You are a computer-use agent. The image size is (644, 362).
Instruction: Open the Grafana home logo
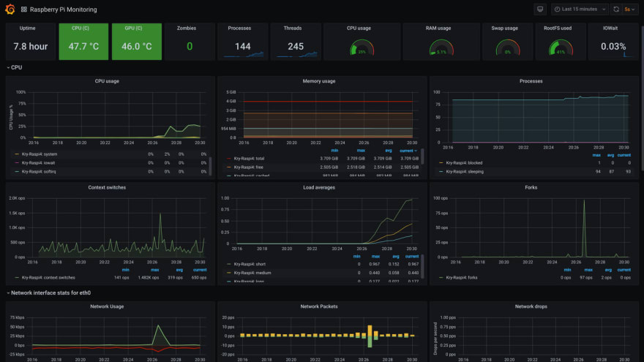coord(10,9)
